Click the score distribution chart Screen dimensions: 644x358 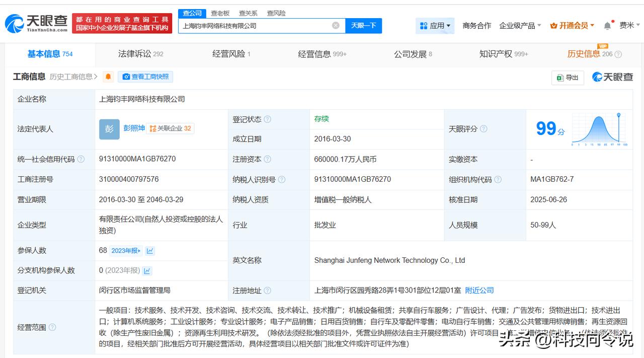click(600, 129)
